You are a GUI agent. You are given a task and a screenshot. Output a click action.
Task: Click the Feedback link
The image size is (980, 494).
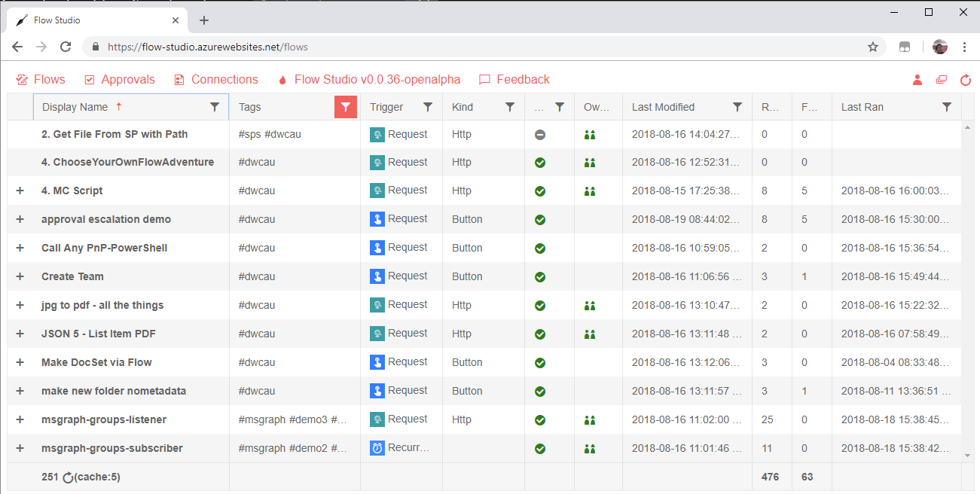coord(514,80)
